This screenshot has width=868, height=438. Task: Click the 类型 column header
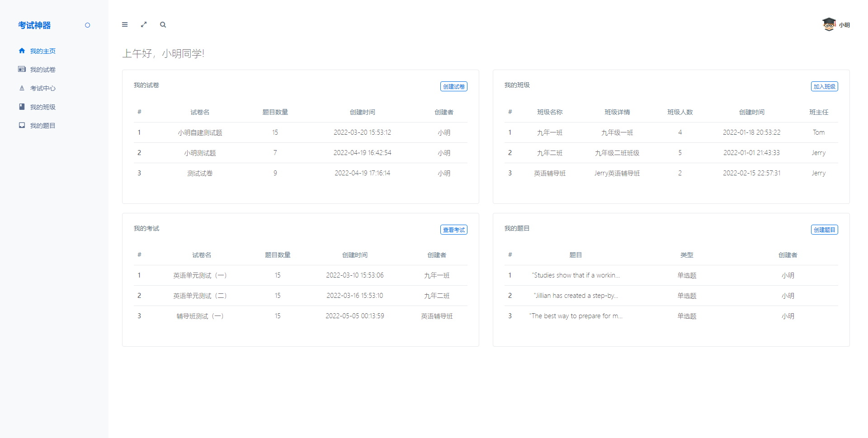pos(687,255)
